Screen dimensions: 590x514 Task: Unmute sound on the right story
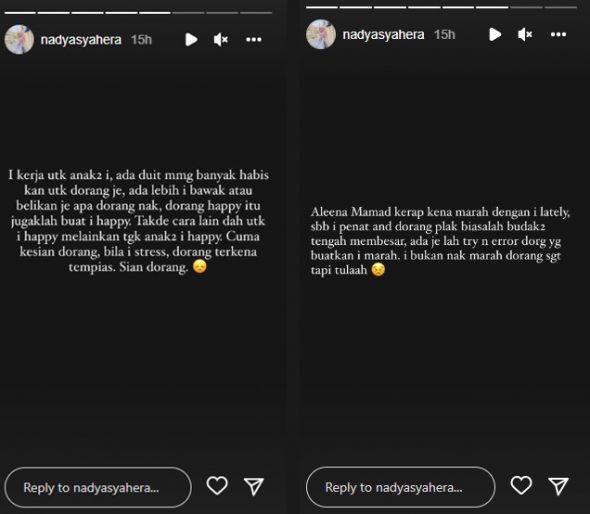pos(525,35)
